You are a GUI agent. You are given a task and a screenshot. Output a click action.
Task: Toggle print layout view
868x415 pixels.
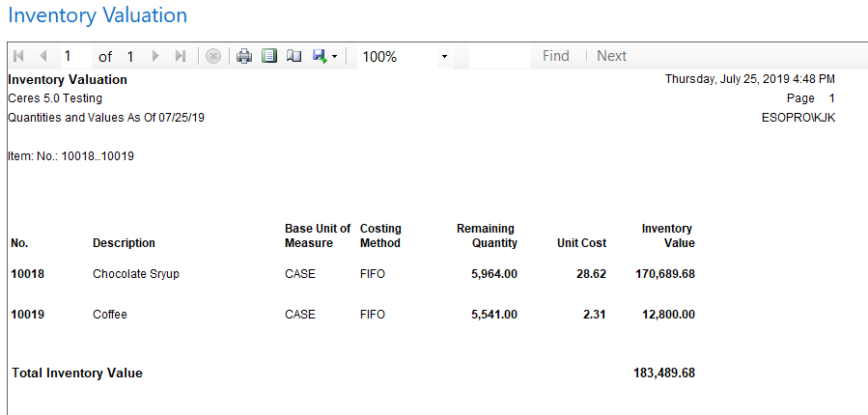click(x=269, y=56)
